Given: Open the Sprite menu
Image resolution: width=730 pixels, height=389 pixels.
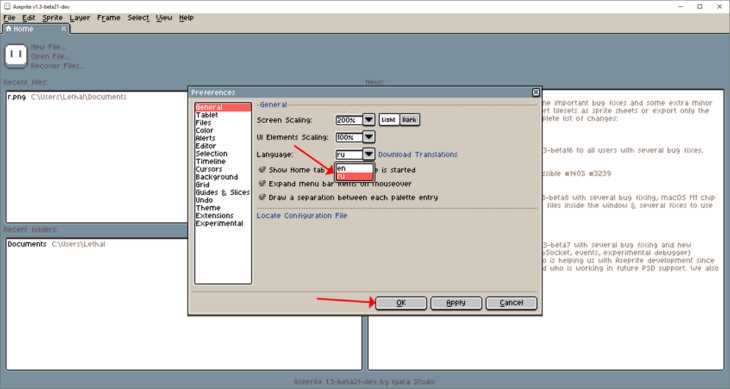Looking at the screenshot, I should click(53, 18).
